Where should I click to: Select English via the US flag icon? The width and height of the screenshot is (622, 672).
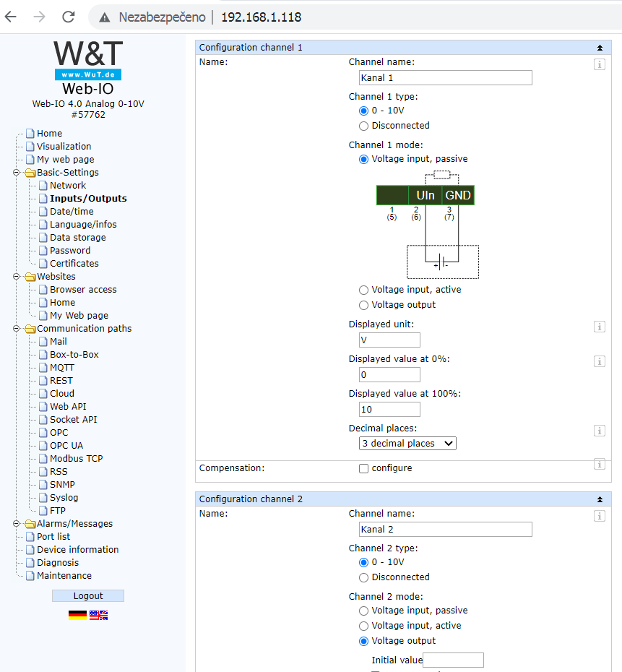coord(98,615)
